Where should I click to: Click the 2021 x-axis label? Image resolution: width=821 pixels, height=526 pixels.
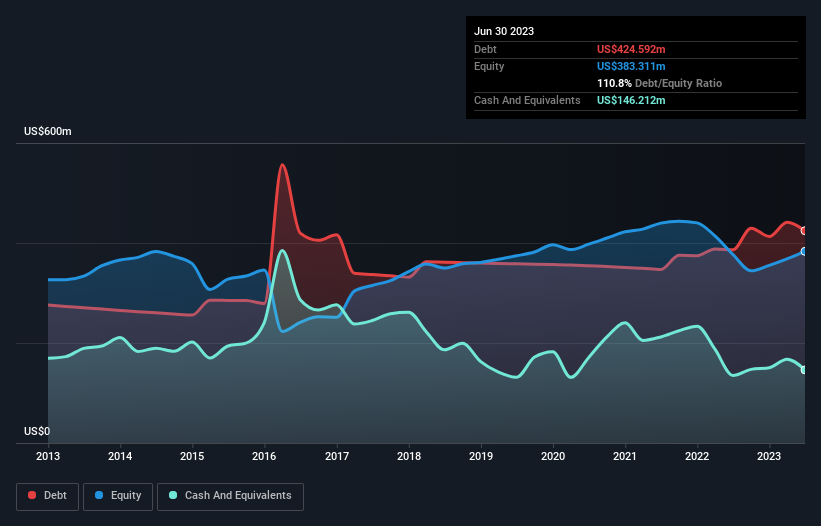click(625, 456)
